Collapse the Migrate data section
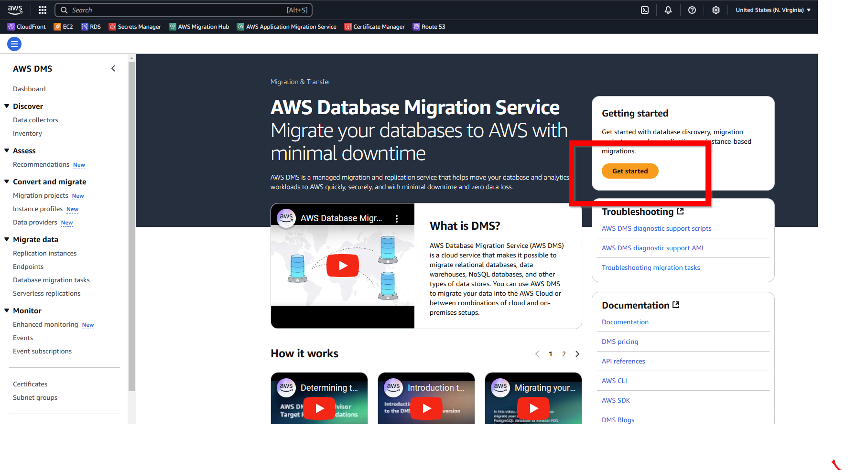The width and height of the screenshot is (868, 470). (x=7, y=239)
